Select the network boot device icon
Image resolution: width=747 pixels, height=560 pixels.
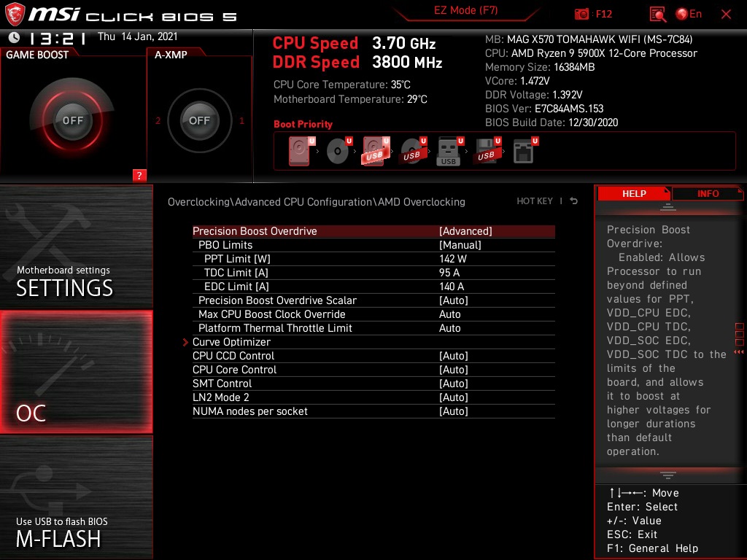click(x=525, y=152)
